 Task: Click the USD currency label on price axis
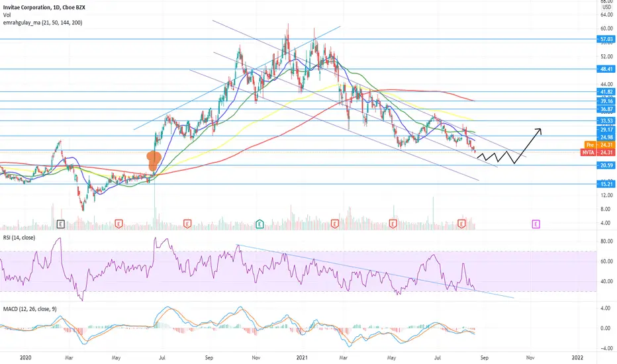pyautogui.click(x=606, y=7)
